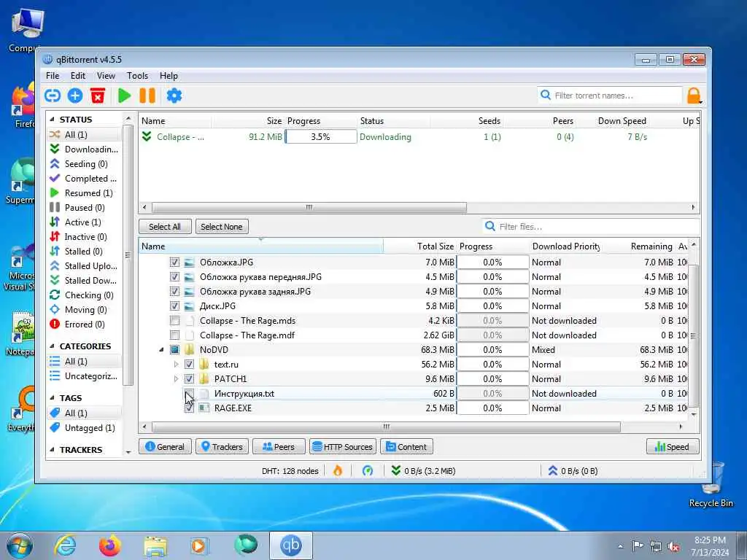Select the Downloading status filter
This screenshot has width=747, height=560.
point(84,149)
